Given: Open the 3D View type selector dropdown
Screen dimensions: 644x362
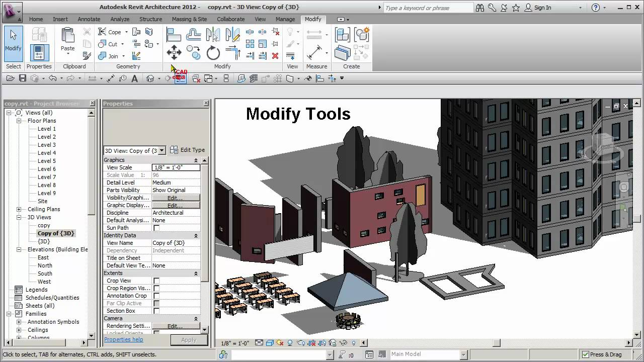Looking at the screenshot, I should click(x=162, y=150).
